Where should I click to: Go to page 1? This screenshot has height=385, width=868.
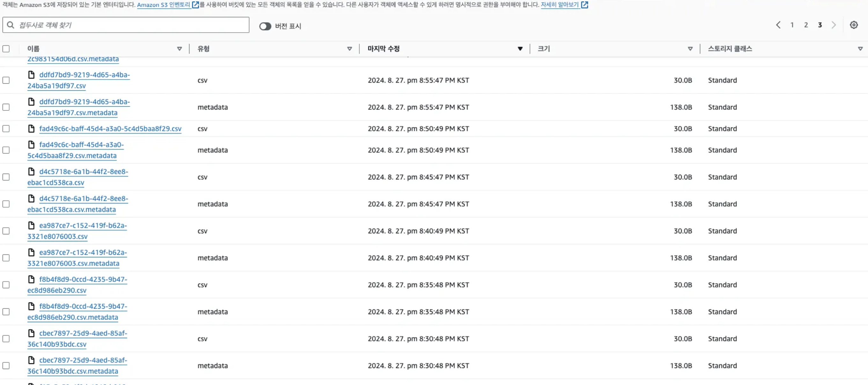tap(792, 25)
